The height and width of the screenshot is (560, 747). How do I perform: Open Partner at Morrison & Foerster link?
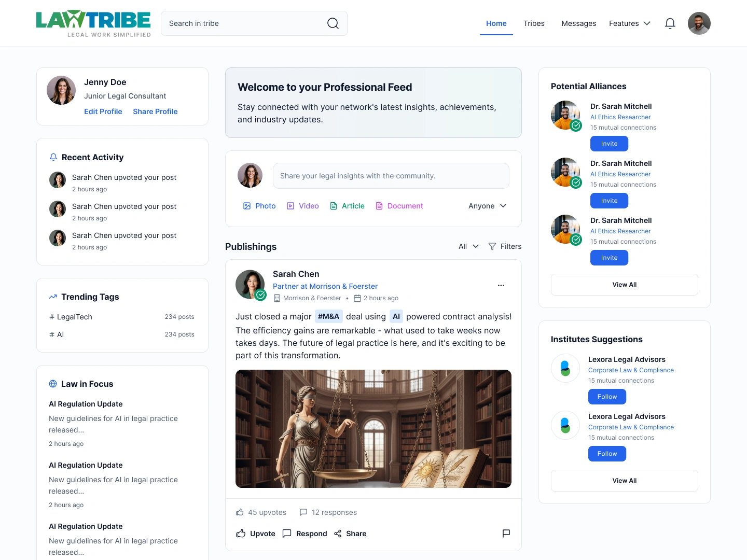pos(325,286)
